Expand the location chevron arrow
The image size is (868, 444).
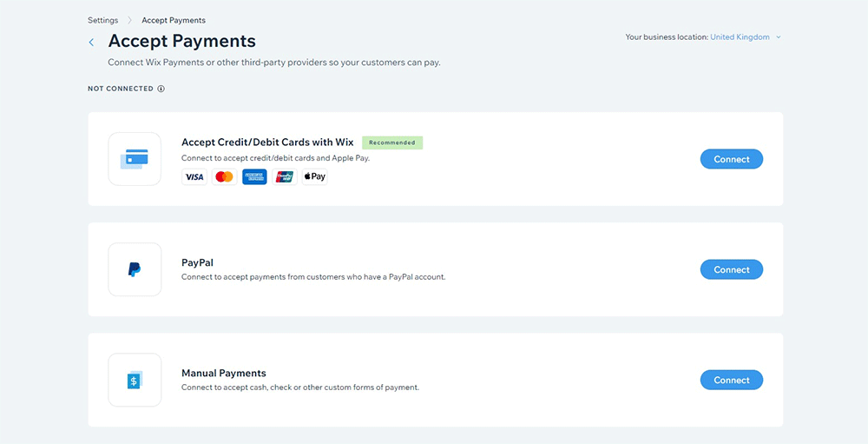click(779, 37)
